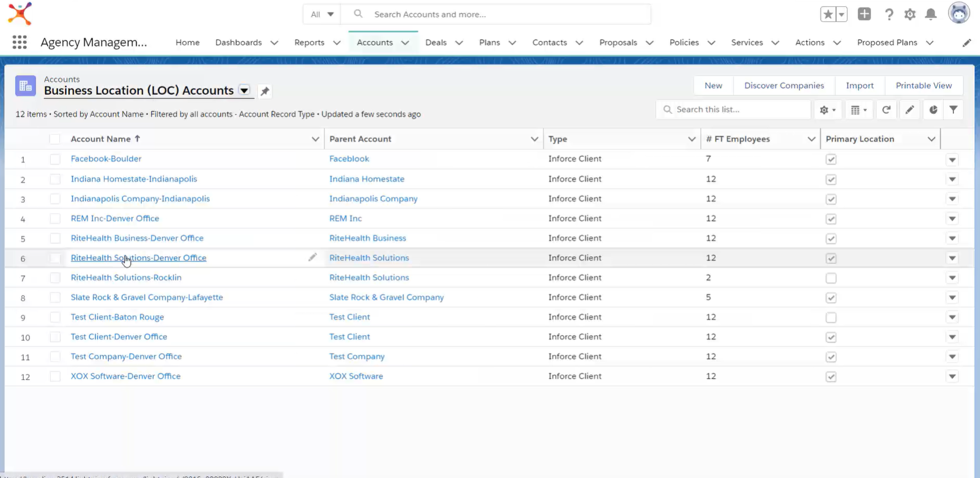Select the Indiana Homestate-Indianapolis row checkbox
The image size is (980, 478).
pos(55,179)
